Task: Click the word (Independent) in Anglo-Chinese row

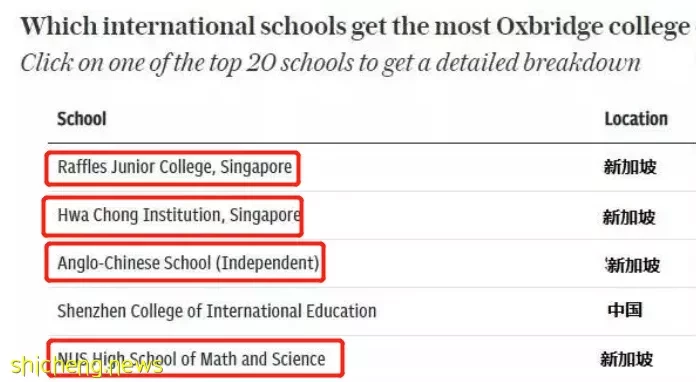Action: click(x=268, y=263)
